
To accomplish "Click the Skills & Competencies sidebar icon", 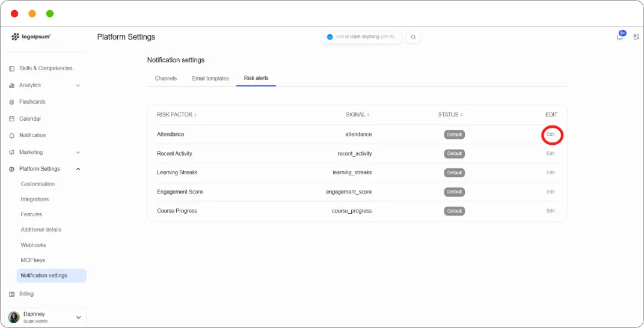I will click(x=11, y=68).
